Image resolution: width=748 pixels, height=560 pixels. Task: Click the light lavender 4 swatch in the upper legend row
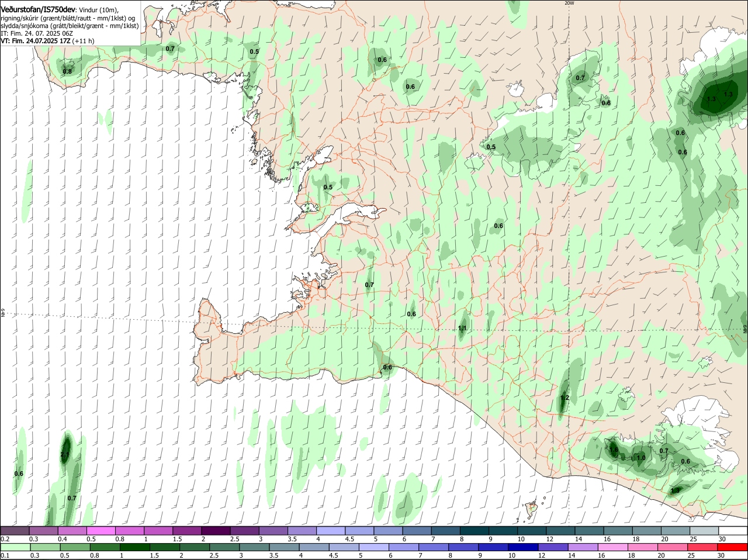[x=331, y=530]
